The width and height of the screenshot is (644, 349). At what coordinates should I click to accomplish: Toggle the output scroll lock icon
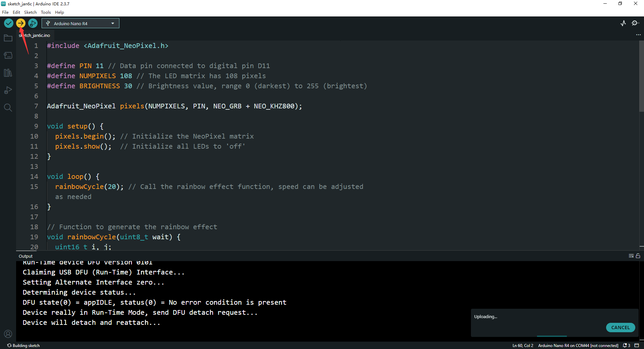tap(638, 256)
